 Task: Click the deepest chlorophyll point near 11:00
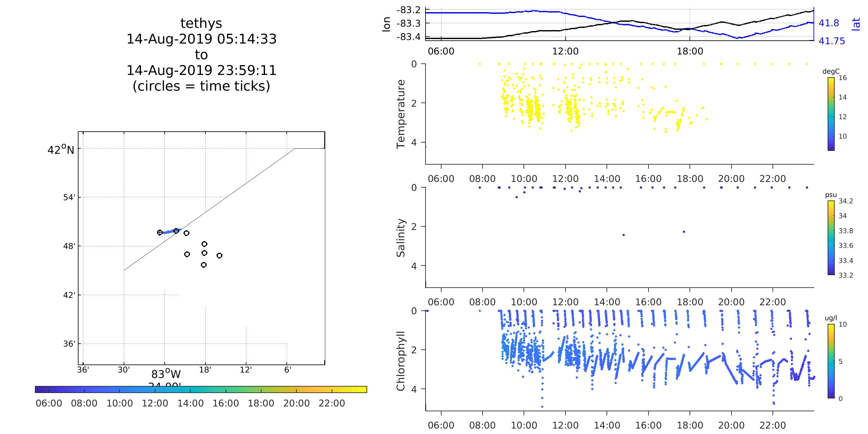[542, 407]
